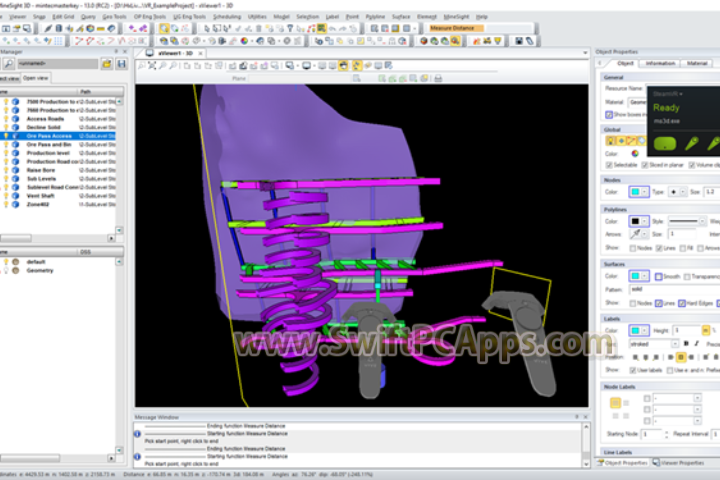
Task: Click the Surfaces color swatch
Action: 638,276
